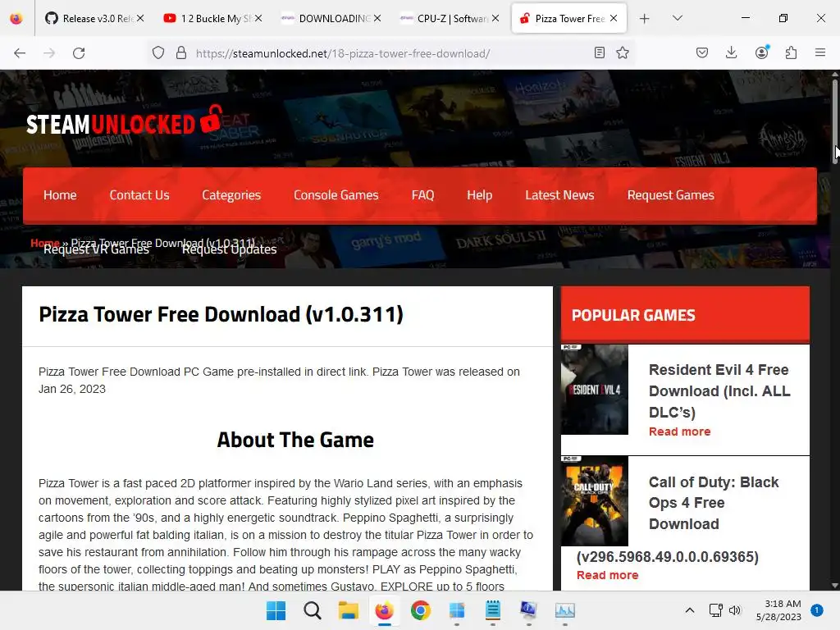
Task: Open Resident Evil 4 Free Download title link
Action: (x=719, y=391)
